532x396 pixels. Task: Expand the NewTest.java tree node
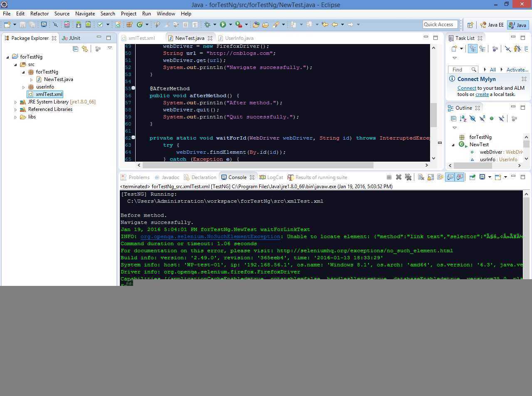click(x=31, y=79)
